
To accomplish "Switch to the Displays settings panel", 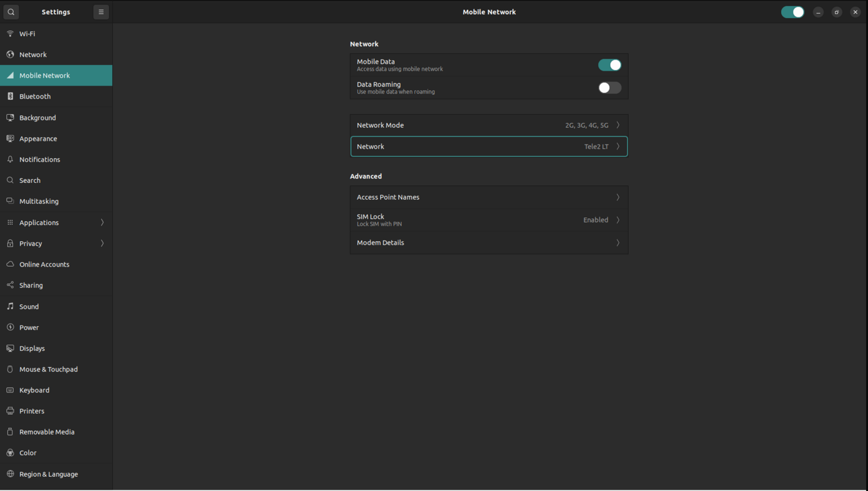I will (x=32, y=348).
